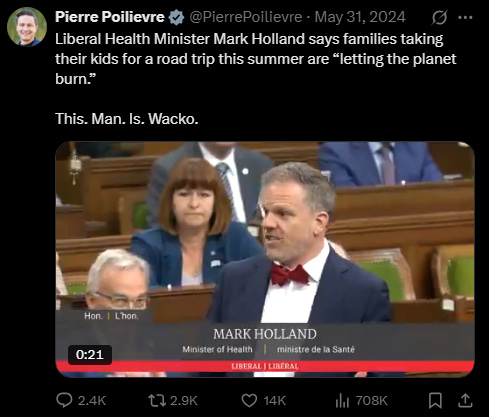
Task: Click the repost arrows icon
Action: [x=157, y=400]
